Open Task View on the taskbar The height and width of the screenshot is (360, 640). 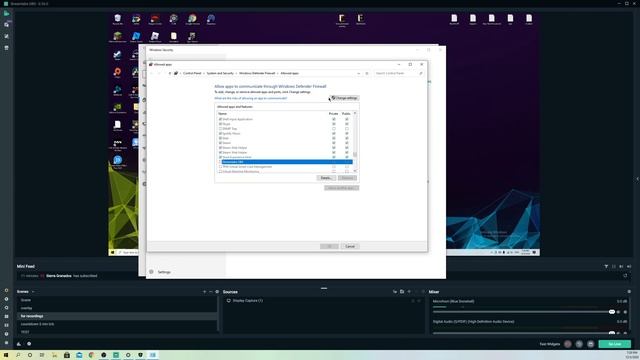[42, 355]
